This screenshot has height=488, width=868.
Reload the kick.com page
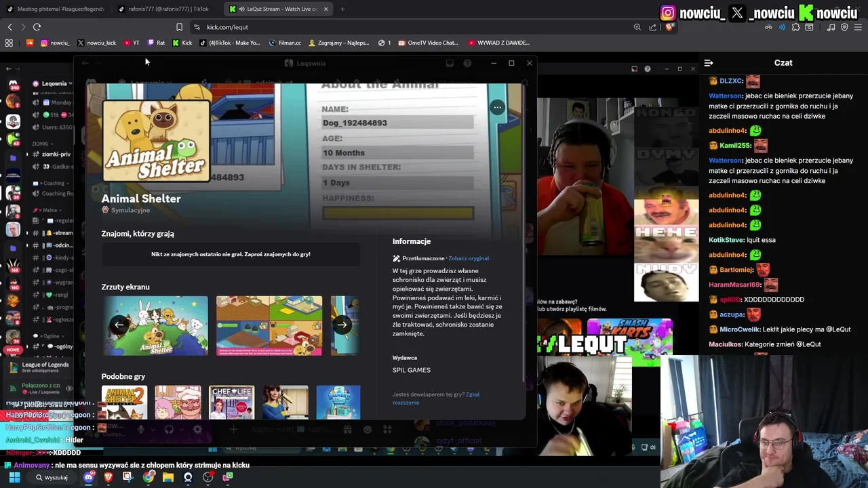pos(37,27)
